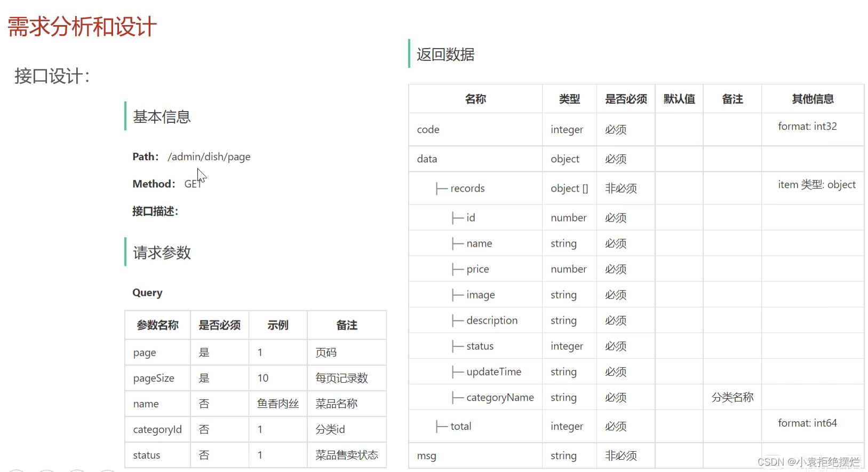The width and height of the screenshot is (868, 472).
Task: Click the categoryId parameter cell
Action: (x=157, y=429)
